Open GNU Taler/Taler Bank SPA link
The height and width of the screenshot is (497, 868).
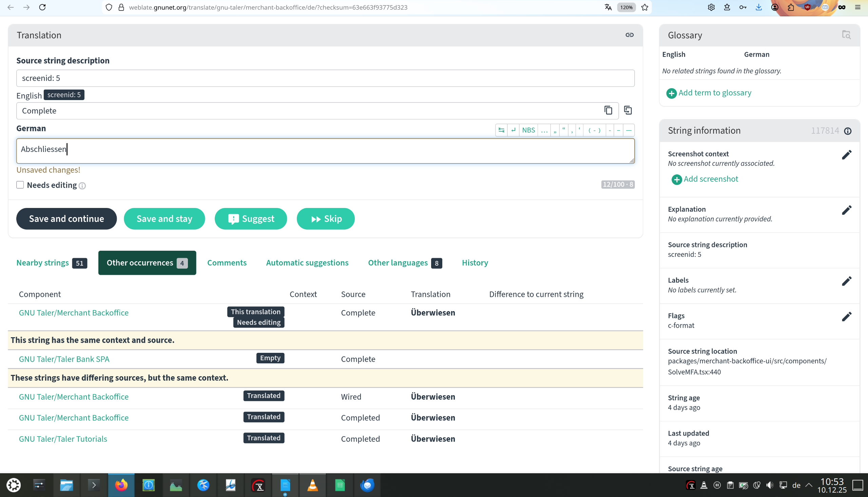pos(64,359)
